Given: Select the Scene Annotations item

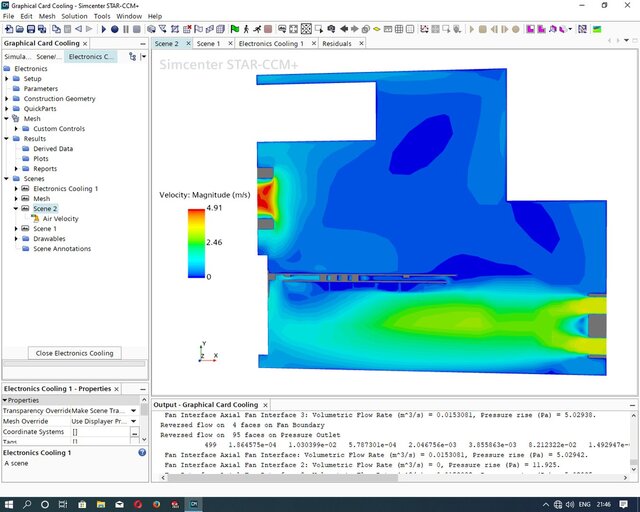Looking at the screenshot, I should tap(62, 249).
